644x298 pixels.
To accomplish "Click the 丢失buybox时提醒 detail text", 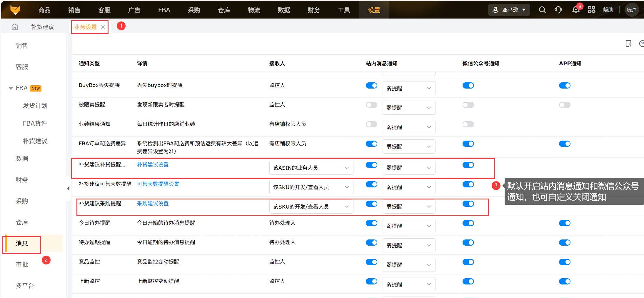I will pos(160,85).
